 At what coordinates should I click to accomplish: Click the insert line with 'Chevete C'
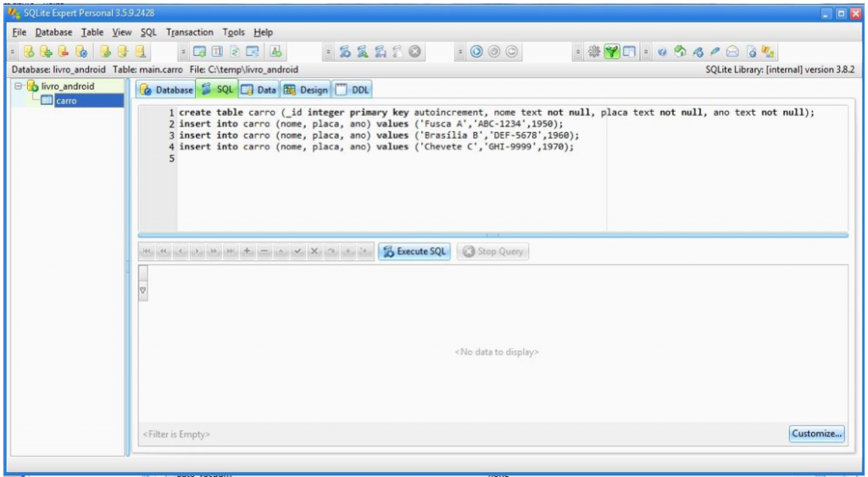376,147
